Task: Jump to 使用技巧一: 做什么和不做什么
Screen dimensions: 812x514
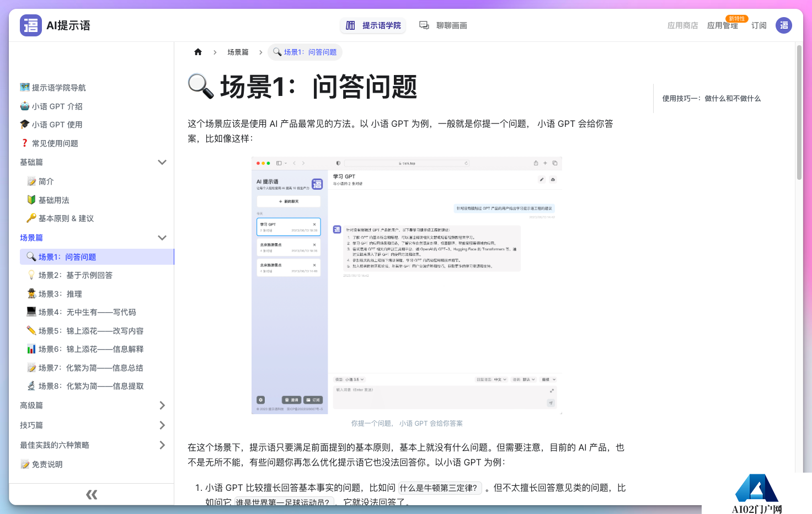Action: coord(712,98)
